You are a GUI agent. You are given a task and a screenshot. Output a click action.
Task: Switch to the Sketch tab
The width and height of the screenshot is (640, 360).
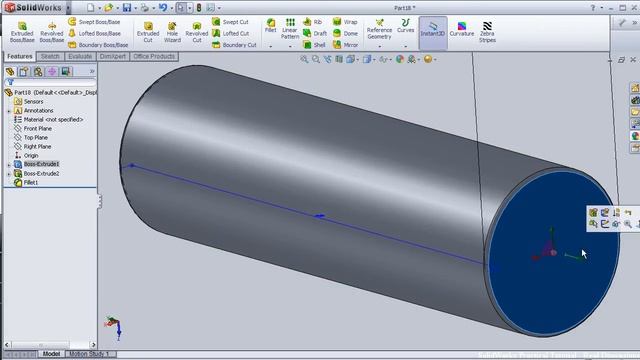pos(50,56)
